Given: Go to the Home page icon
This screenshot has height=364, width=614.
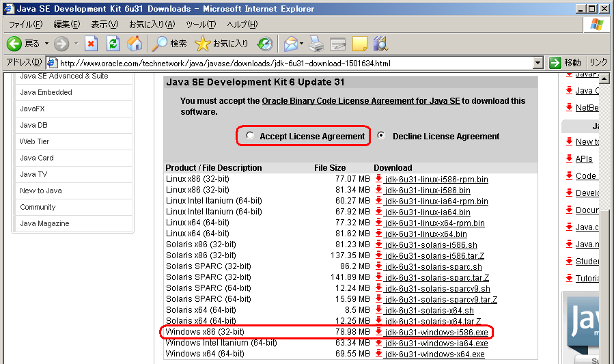Looking at the screenshot, I should [x=135, y=44].
